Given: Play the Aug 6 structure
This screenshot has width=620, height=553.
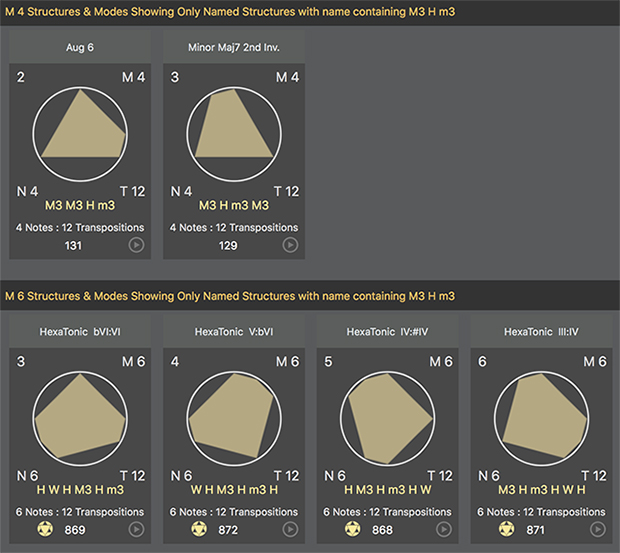Looking at the screenshot, I should (137, 245).
